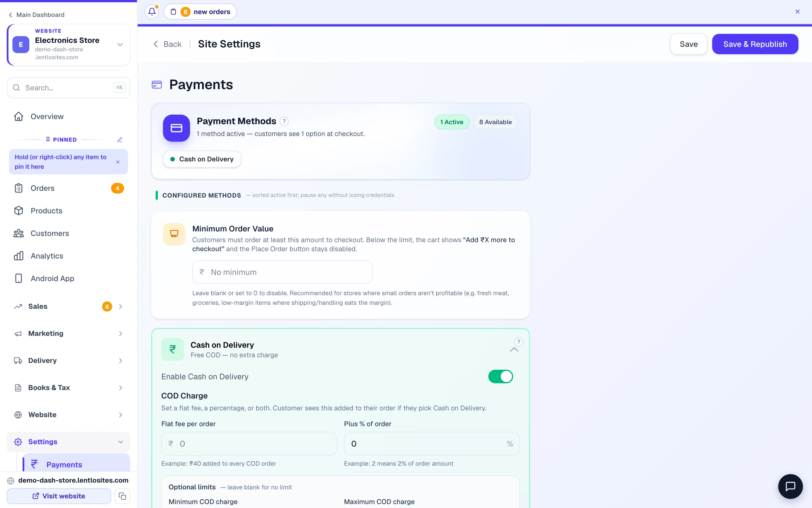
Task: Open Customers in the sidebar
Action: 69,233
